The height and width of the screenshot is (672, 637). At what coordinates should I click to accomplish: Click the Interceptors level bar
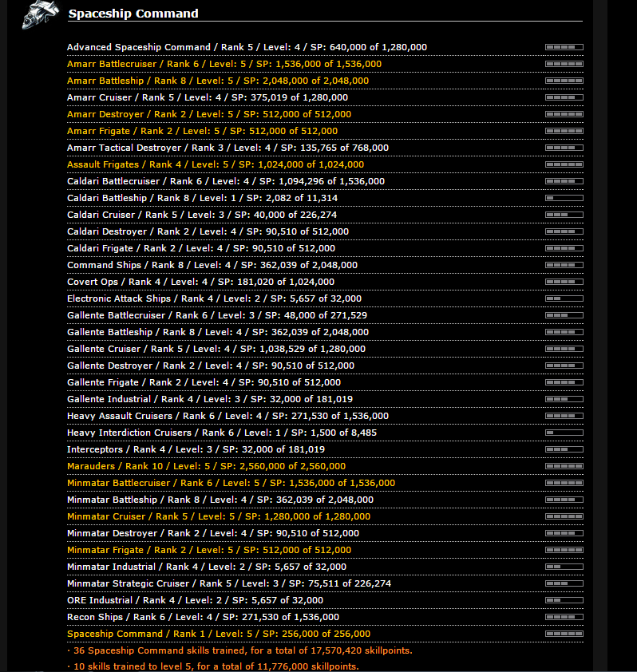pos(564,449)
